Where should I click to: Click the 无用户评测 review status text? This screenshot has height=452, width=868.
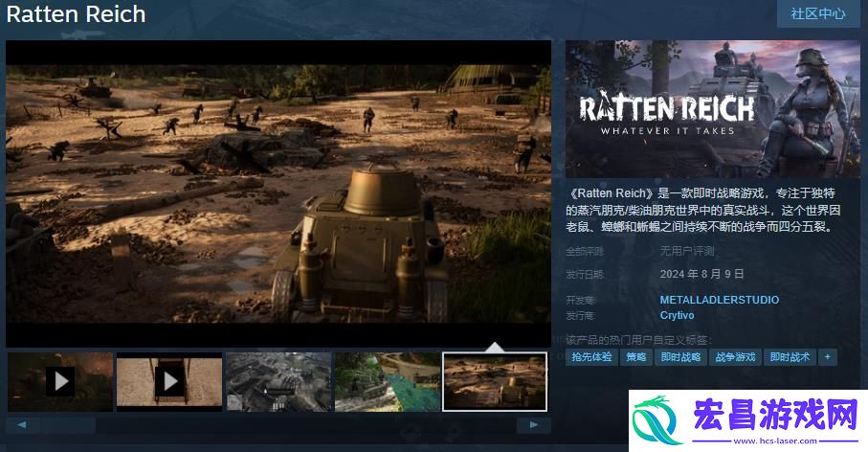pyautogui.click(x=687, y=252)
